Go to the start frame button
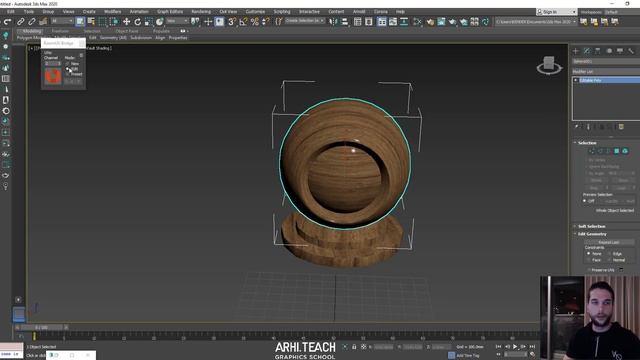Image resolution: width=640 pixels, height=360 pixels. 498,347
